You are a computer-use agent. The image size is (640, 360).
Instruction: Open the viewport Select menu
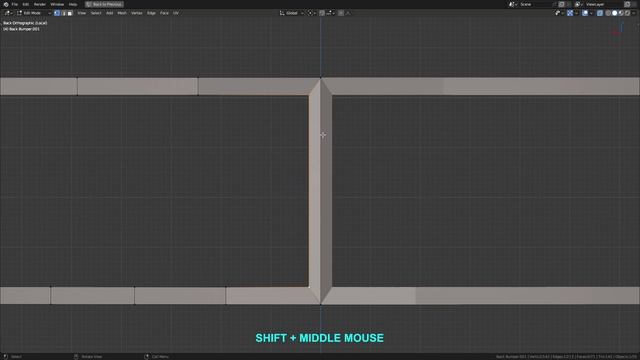click(x=96, y=13)
